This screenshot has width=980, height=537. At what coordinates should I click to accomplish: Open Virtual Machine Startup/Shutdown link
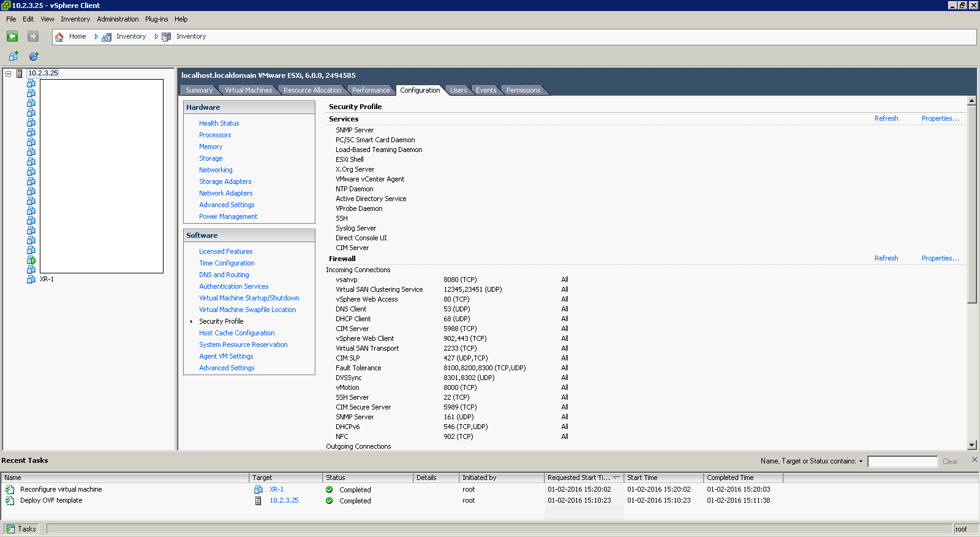[249, 299]
